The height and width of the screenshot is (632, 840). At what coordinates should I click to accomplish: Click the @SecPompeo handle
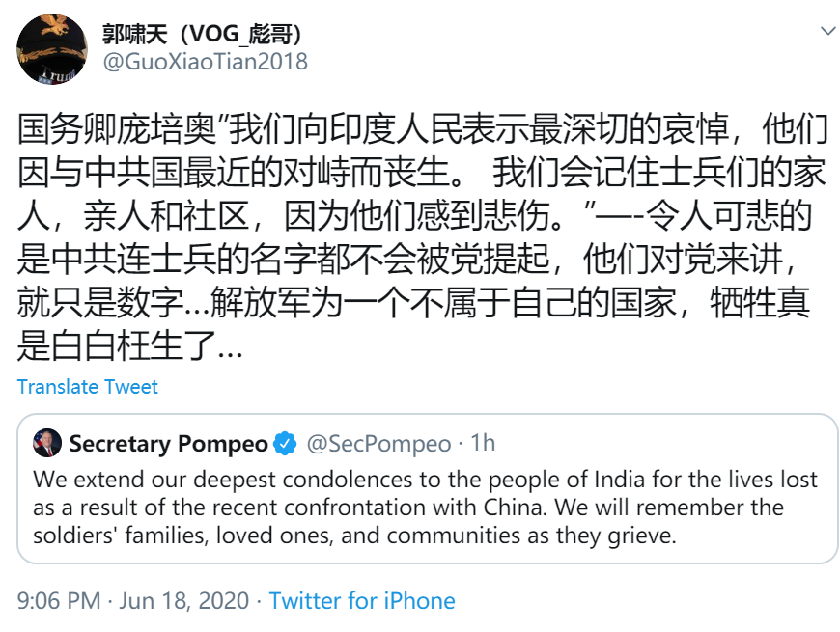tap(378, 444)
